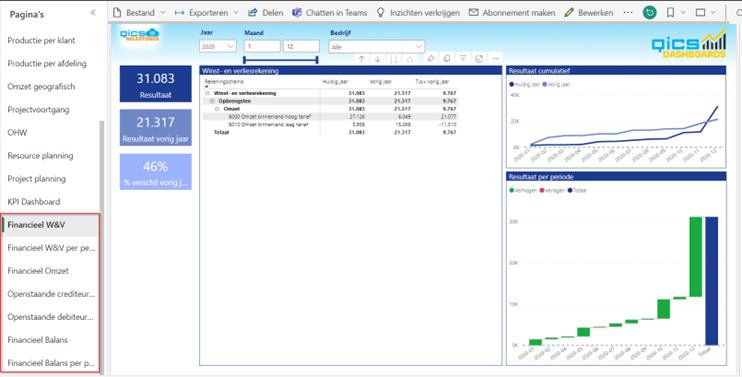Viewport: 742px width, 377px height.
Task: Copy the visual using copy icon
Action: 446,59
